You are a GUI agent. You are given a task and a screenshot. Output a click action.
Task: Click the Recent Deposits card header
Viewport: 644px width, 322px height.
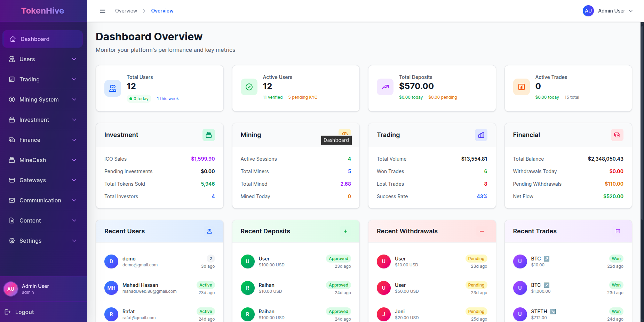point(296,231)
